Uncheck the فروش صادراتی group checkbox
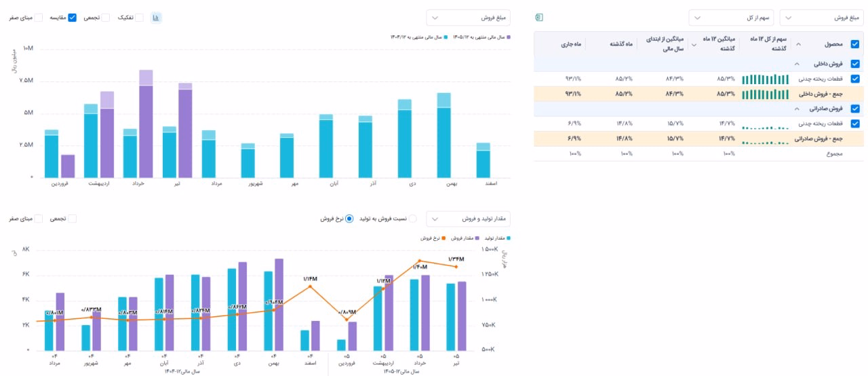 click(x=855, y=109)
